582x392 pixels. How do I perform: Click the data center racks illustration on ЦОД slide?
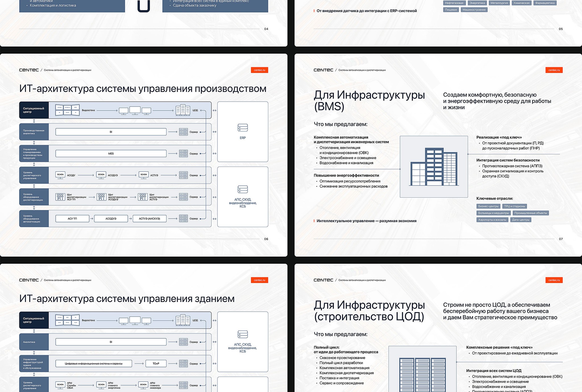tap(422, 374)
